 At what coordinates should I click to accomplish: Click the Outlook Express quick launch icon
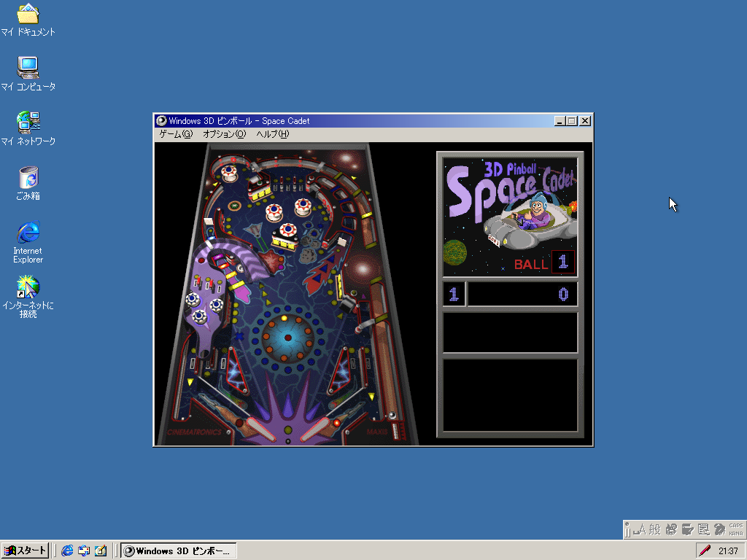coord(84,551)
